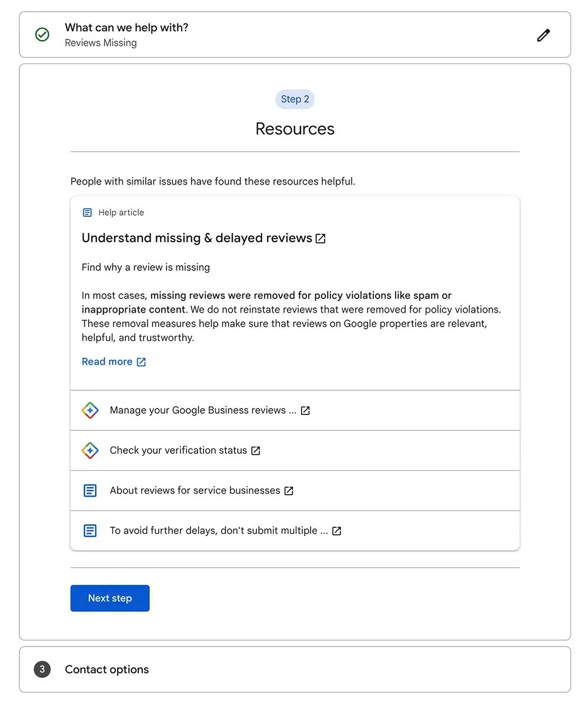
Task: Click the step 3 number badge
Action: [x=42, y=670]
